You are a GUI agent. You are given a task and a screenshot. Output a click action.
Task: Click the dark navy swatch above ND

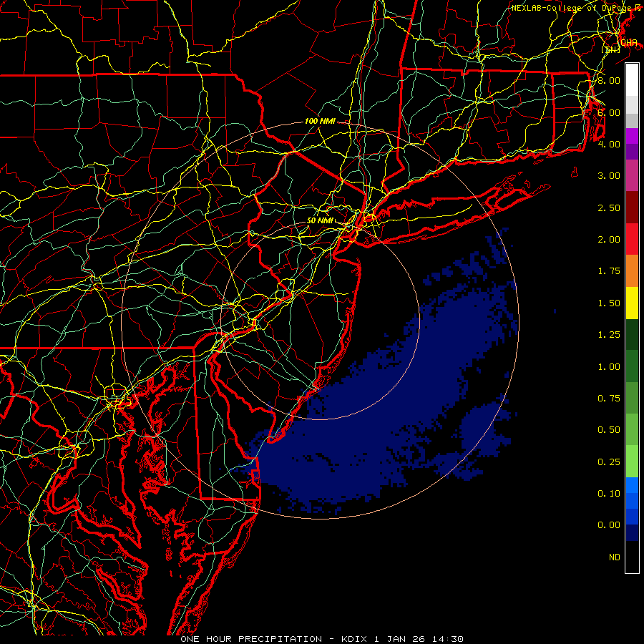coord(632,533)
